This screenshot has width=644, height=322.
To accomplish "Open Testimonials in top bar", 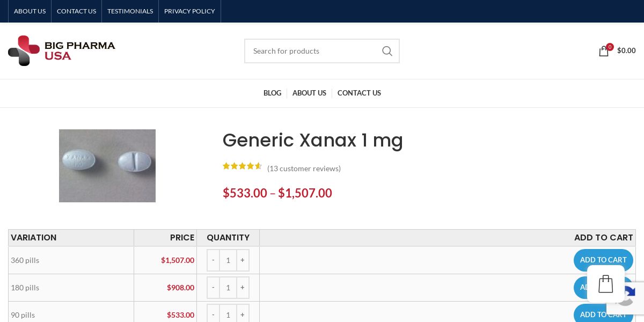I will click(130, 11).
